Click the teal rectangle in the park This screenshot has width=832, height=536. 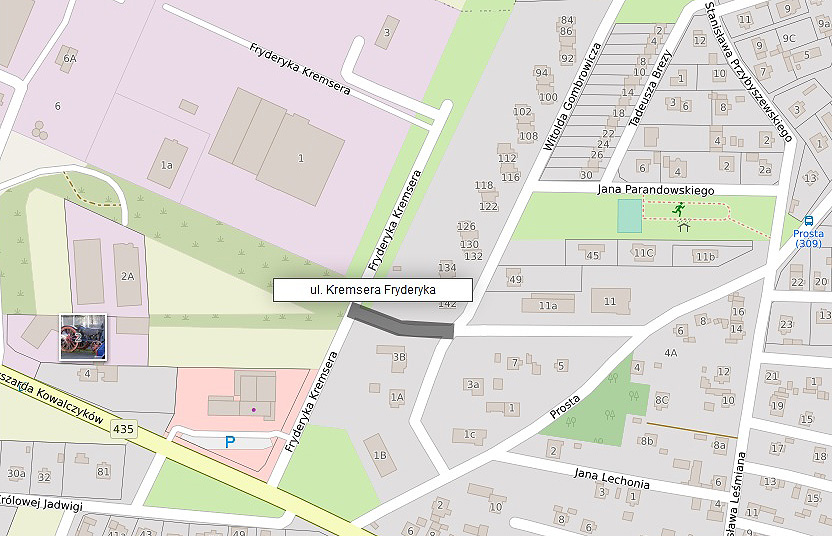click(x=629, y=216)
